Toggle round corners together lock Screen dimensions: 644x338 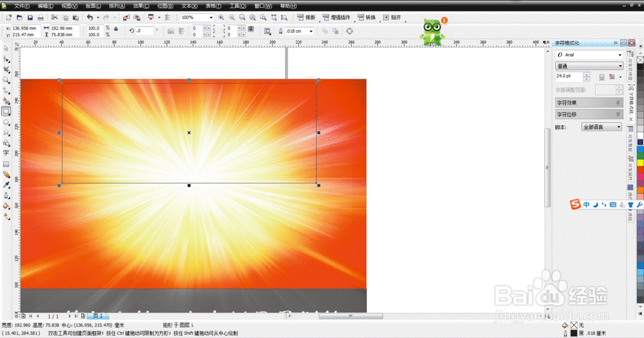pyautogui.click(x=251, y=29)
